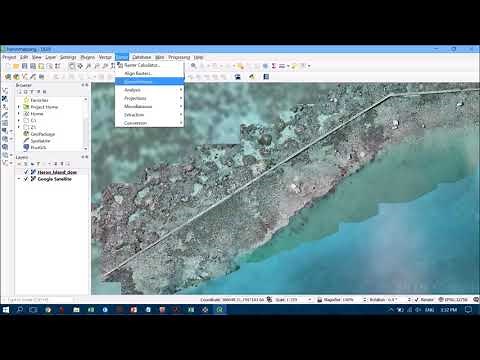Open the Windows Start menu
480x360 pixels.
(x=6, y=310)
